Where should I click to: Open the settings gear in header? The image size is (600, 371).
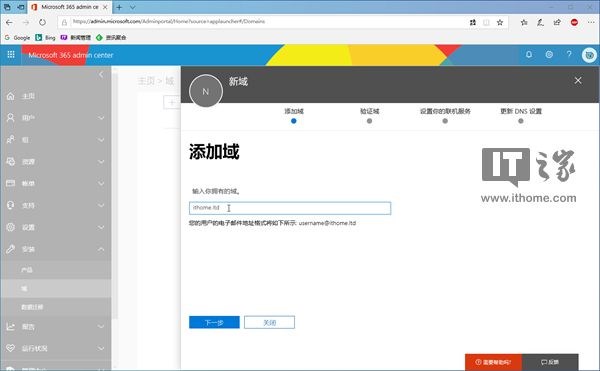tap(549, 55)
